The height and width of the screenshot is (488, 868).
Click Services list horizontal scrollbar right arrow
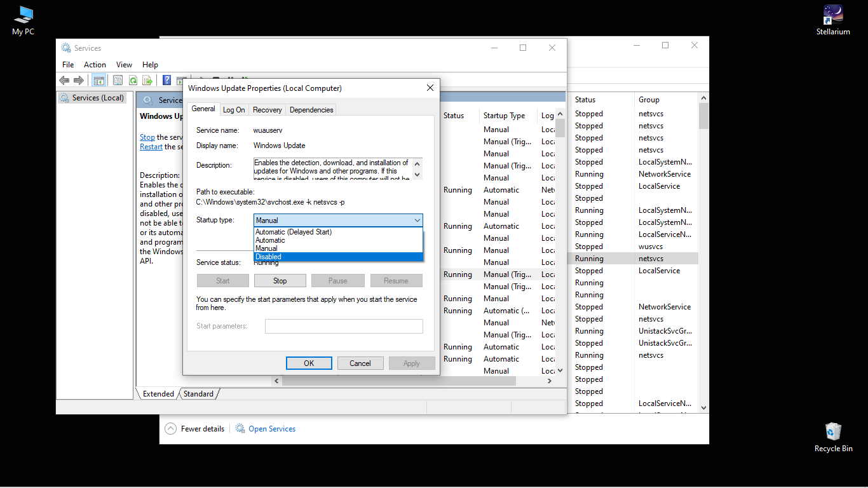click(550, 381)
